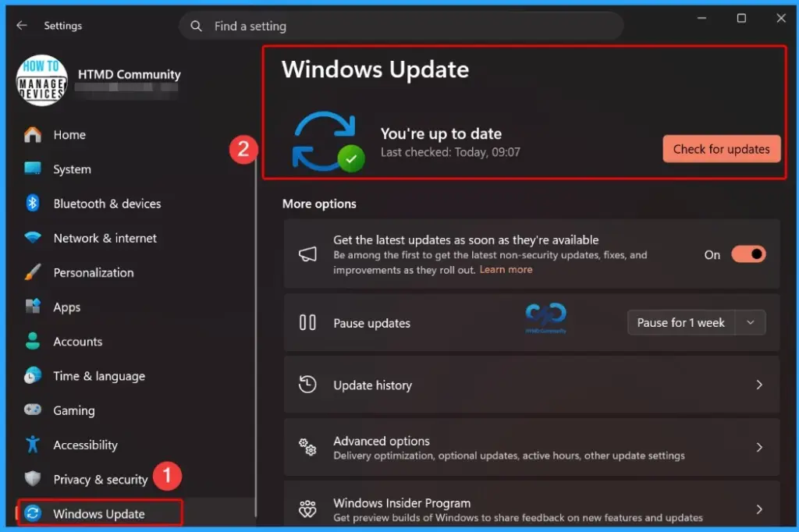Screen dimensions: 799x532
Task: Click the megaphone icon for latest updates
Action: (307, 254)
